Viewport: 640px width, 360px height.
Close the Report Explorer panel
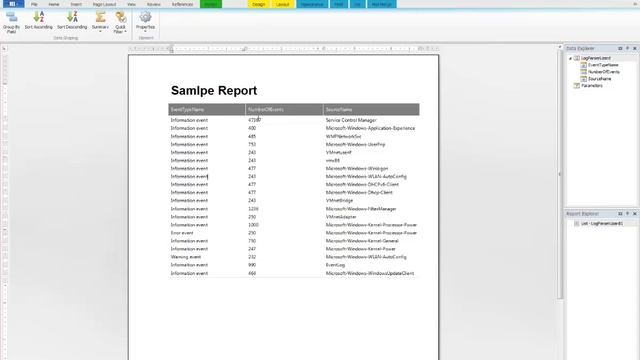[635, 213]
